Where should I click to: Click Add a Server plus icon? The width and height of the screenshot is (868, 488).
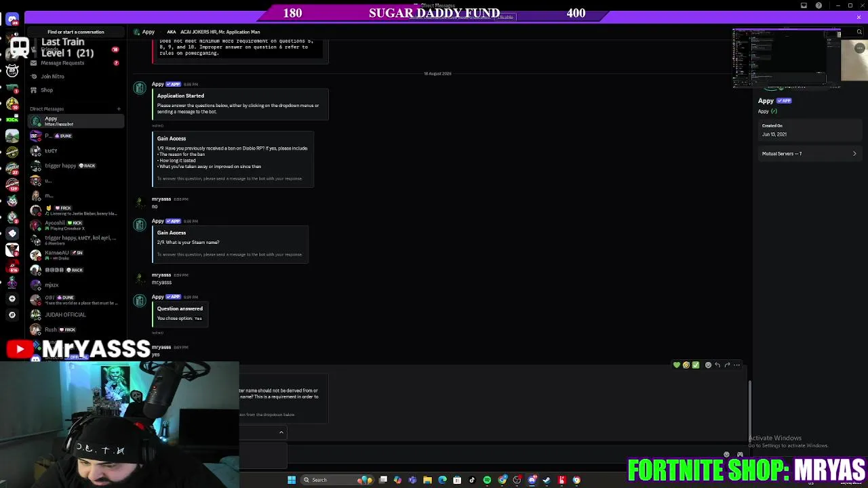12,298
